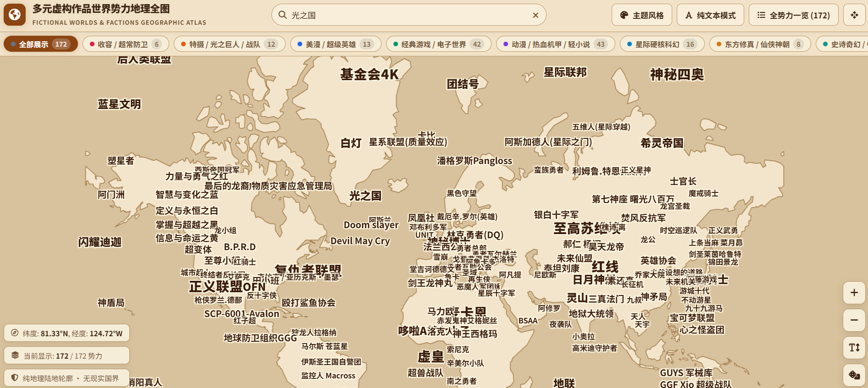Click the 基金会4K map label
The image size is (868, 388).
pos(369,74)
